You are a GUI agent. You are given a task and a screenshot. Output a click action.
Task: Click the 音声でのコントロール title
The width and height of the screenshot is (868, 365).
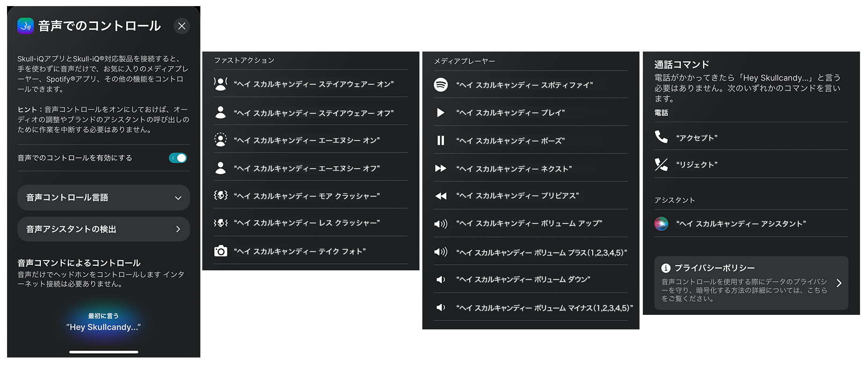click(x=99, y=26)
